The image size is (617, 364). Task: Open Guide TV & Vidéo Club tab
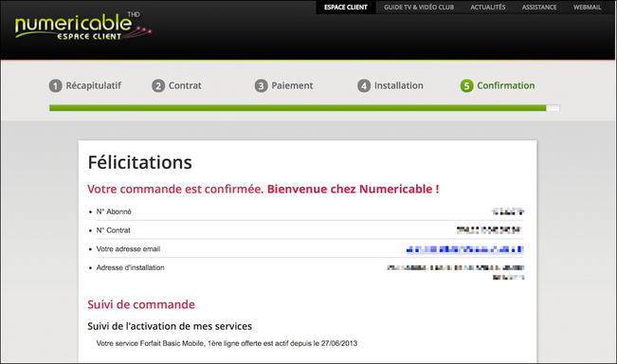(x=419, y=7)
